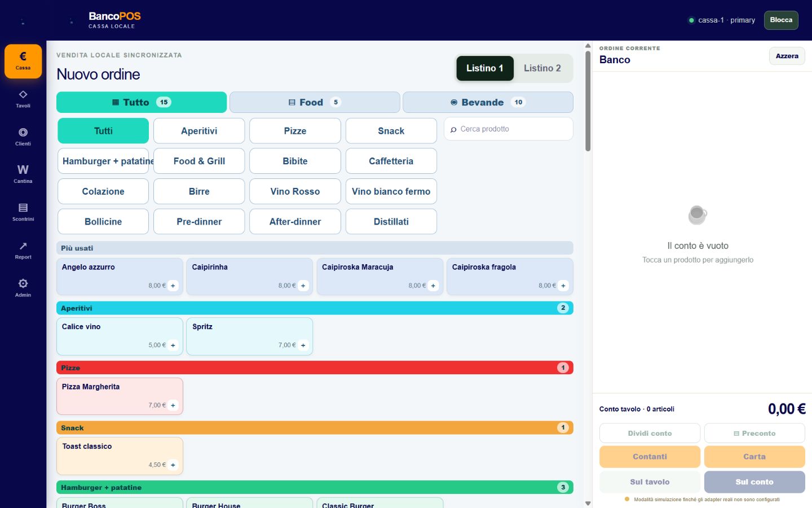
Task: Click the cassa-1 primary status indicator
Action: 722,20
